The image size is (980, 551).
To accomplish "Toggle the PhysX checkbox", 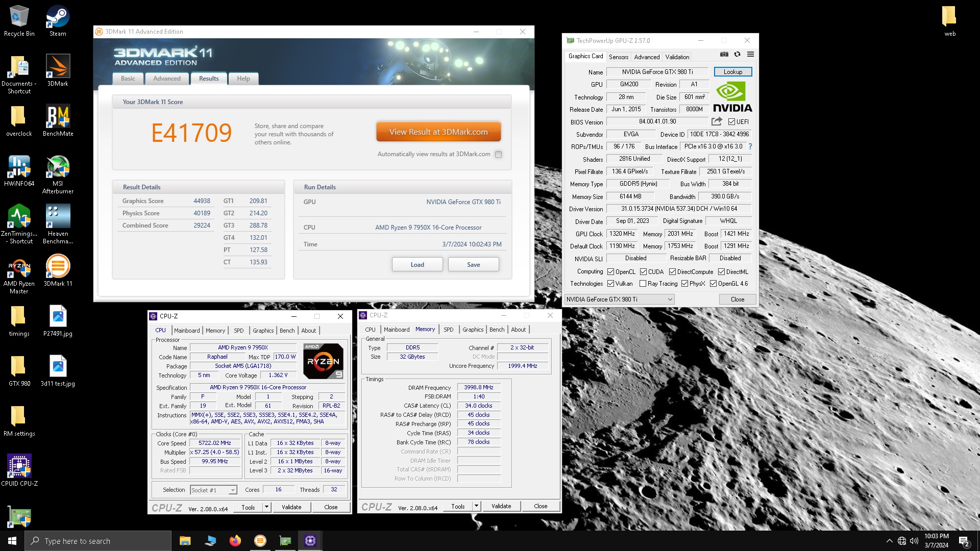I will click(x=684, y=284).
